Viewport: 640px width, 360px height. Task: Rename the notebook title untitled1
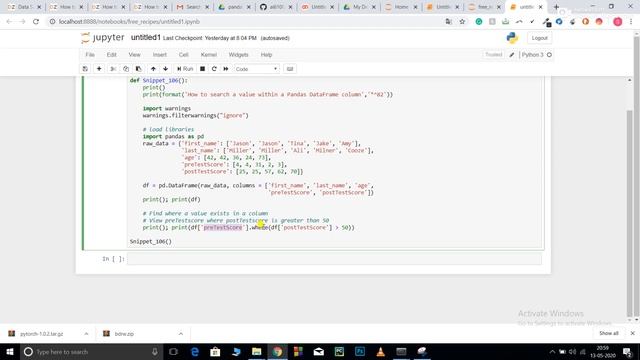146,38
